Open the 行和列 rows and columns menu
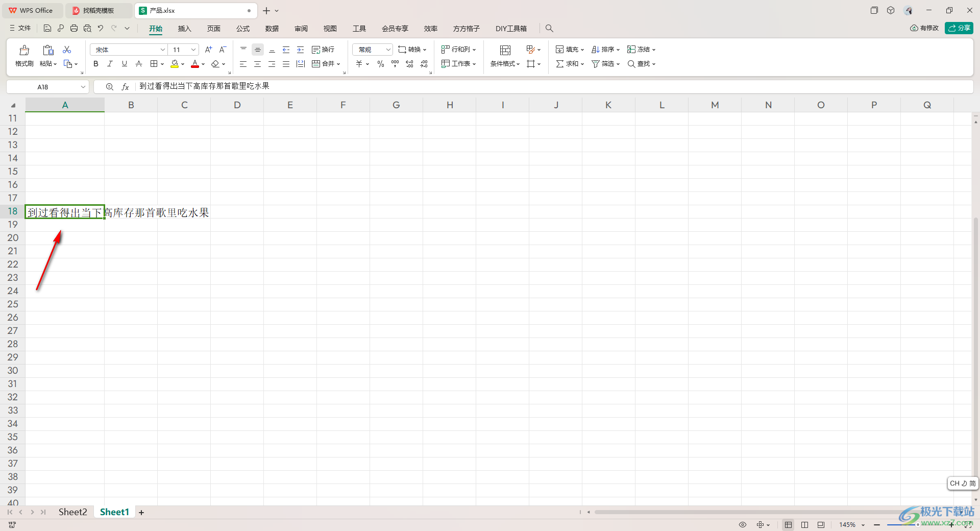Image resolution: width=980 pixels, height=531 pixels. (x=458, y=50)
